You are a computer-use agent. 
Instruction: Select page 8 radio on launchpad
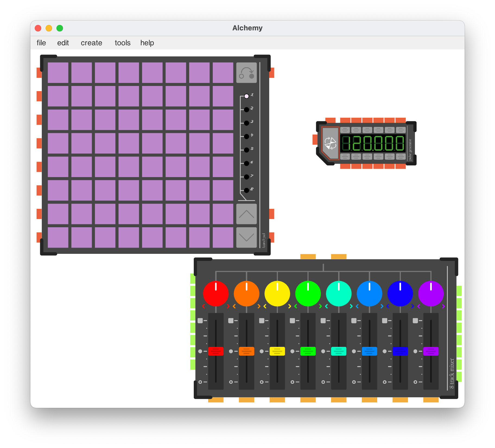[246, 190]
